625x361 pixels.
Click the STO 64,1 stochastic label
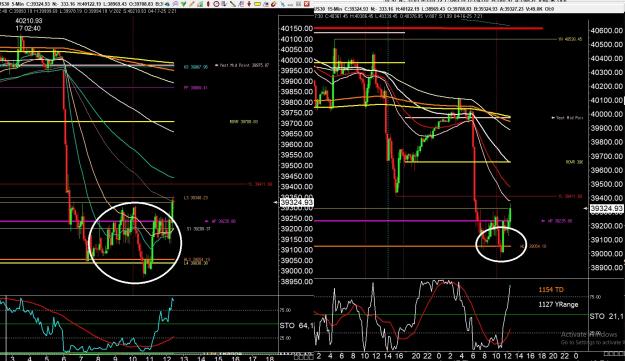tap(296, 326)
